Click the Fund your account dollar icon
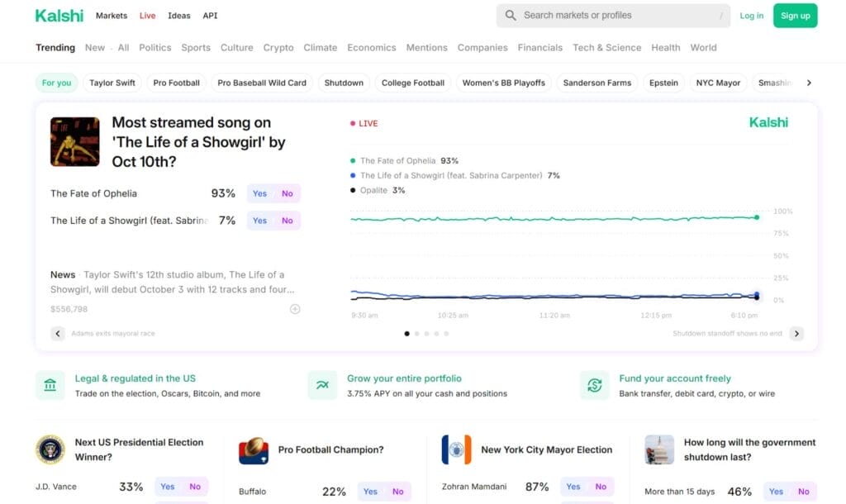Viewport: 846px width, 504px height. click(594, 385)
